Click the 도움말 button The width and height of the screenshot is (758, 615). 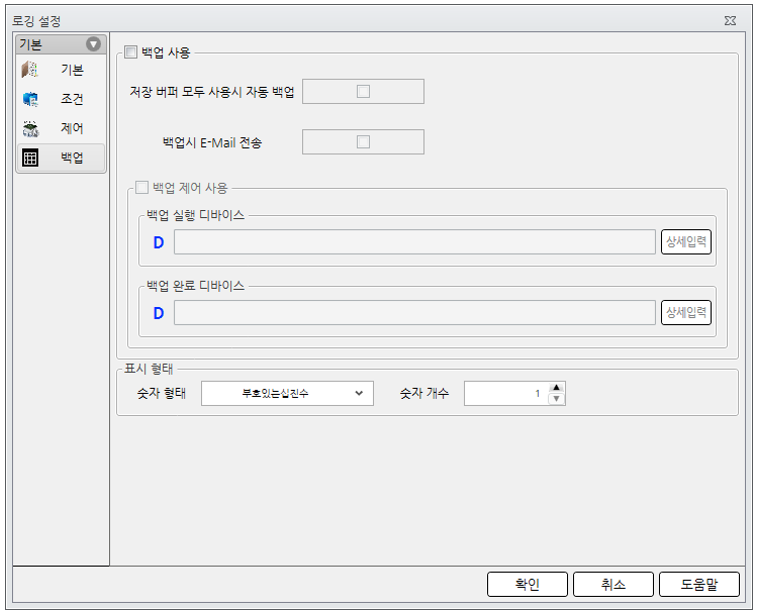click(x=699, y=584)
